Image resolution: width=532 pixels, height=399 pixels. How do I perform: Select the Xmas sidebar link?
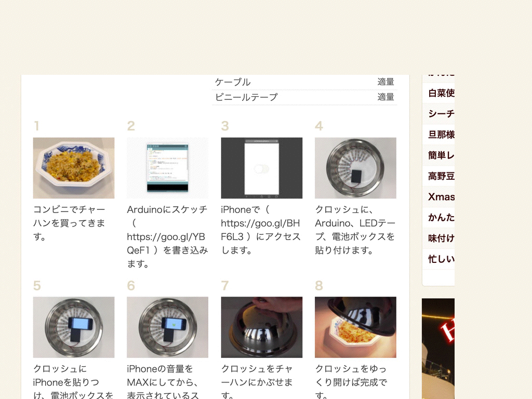point(441,197)
